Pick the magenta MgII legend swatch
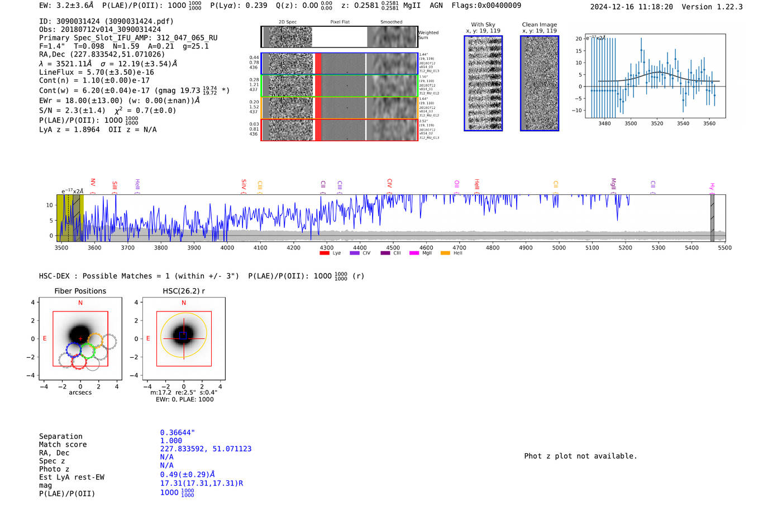The height and width of the screenshot is (532, 782). click(414, 253)
